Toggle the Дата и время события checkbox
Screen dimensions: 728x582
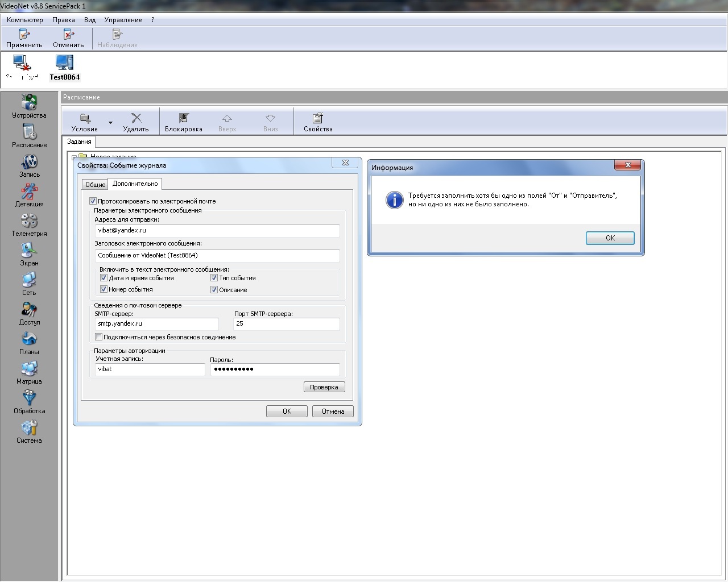coord(104,278)
